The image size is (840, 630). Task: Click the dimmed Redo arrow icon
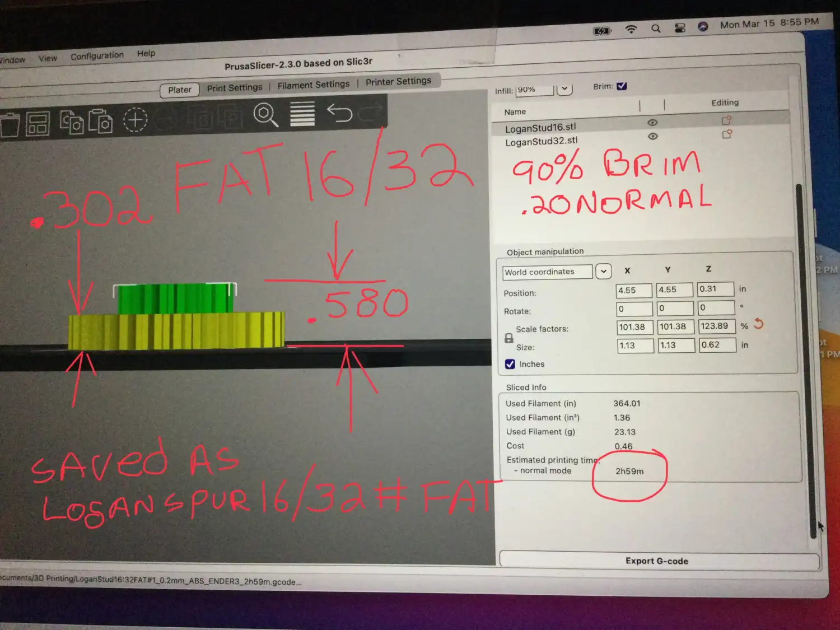370,113
